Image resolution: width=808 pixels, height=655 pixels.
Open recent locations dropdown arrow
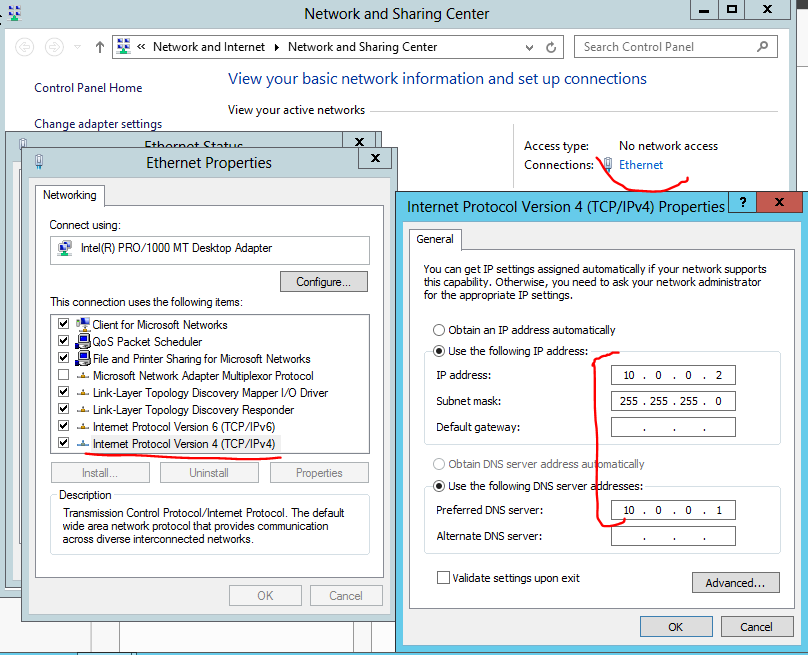77,47
